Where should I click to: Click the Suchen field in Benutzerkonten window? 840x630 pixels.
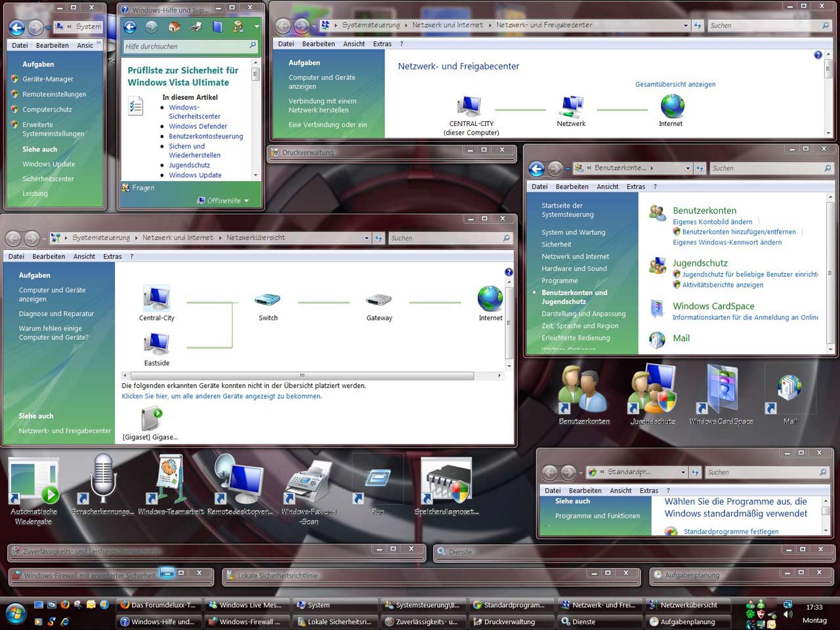771,169
